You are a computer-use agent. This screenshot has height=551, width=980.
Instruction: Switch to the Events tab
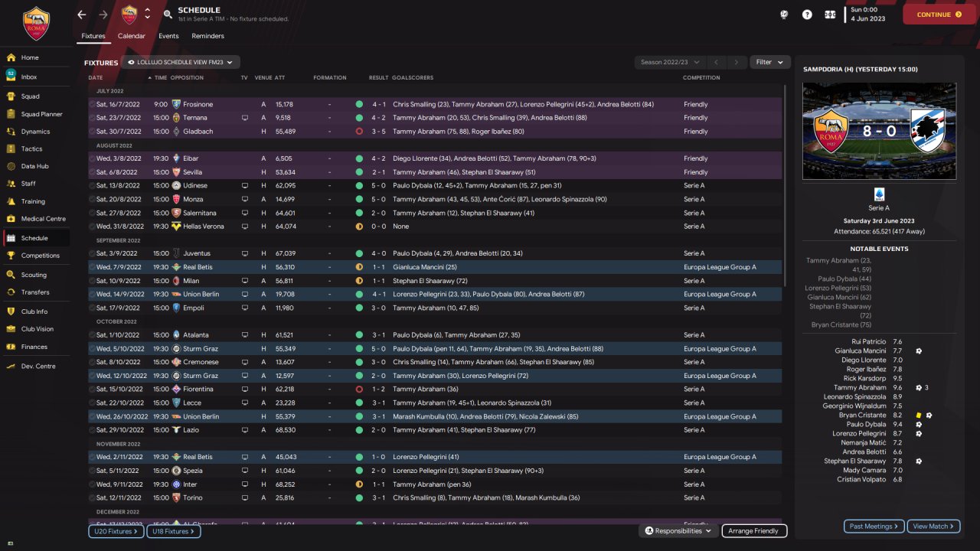point(168,36)
